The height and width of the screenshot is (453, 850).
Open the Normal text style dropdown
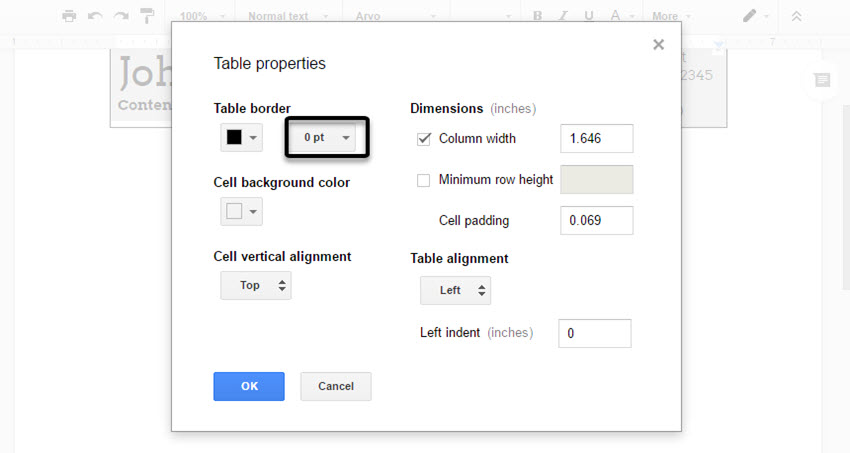pos(288,16)
